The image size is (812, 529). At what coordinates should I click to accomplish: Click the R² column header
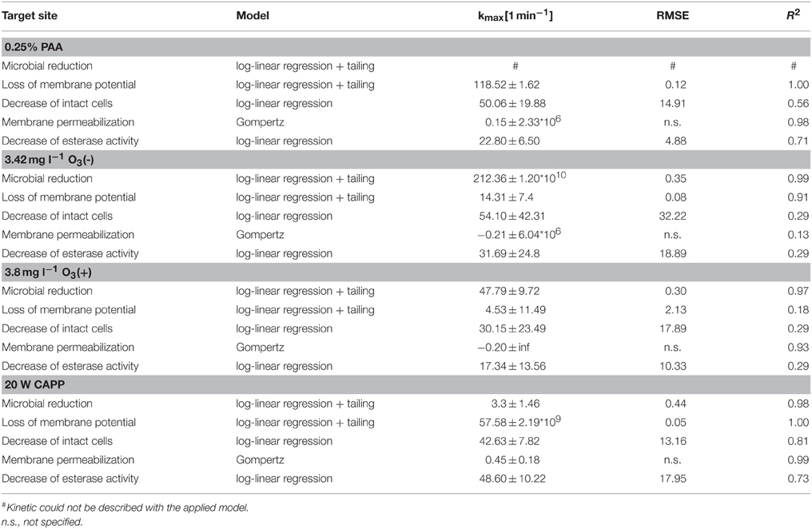pos(793,14)
